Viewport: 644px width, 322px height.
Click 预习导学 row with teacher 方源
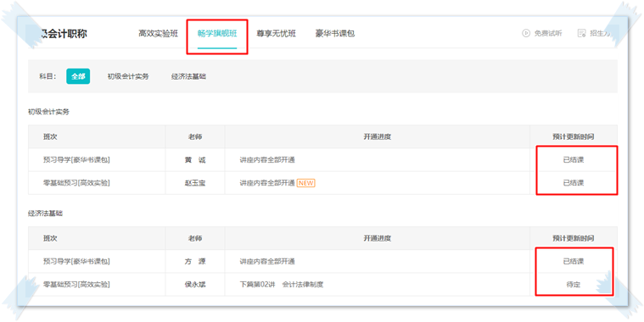click(322, 261)
